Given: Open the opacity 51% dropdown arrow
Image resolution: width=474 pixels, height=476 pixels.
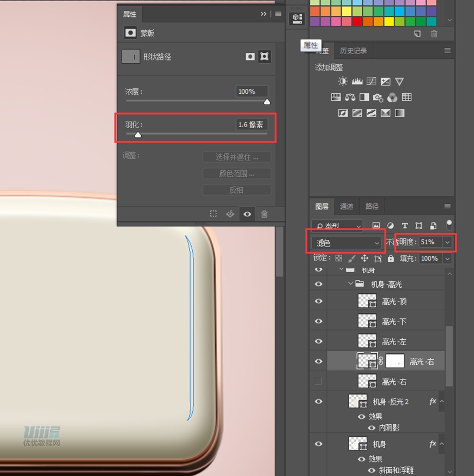Looking at the screenshot, I should pos(448,242).
